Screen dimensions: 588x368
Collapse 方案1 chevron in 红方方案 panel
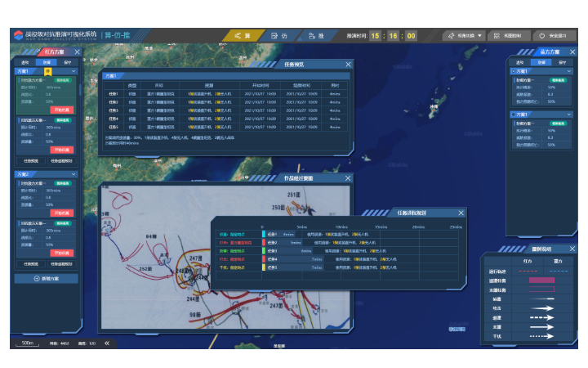tap(73, 71)
